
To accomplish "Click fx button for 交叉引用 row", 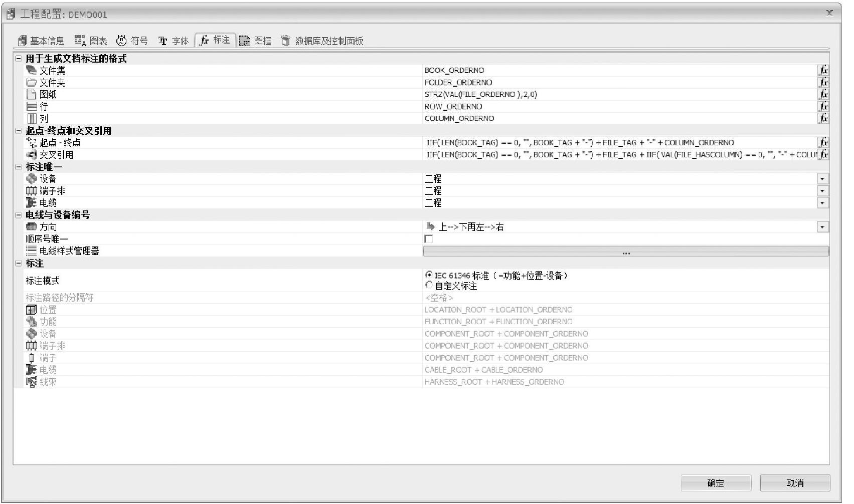I will pyautogui.click(x=823, y=154).
